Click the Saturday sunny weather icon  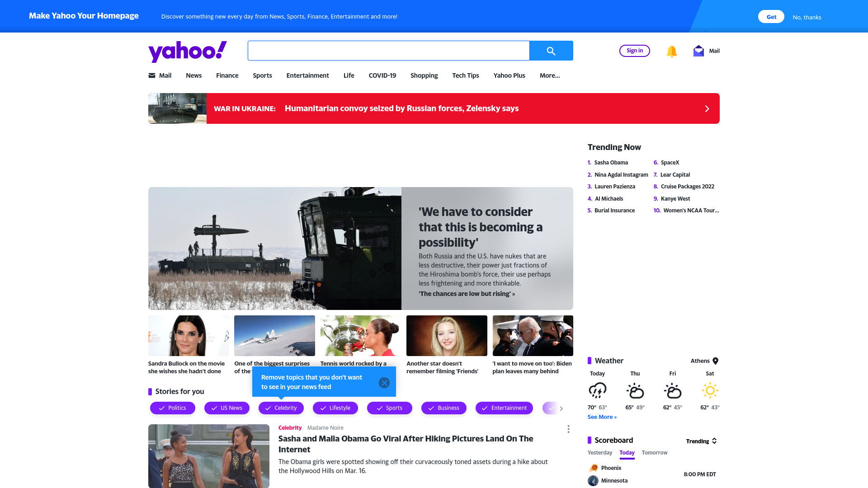[710, 390]
